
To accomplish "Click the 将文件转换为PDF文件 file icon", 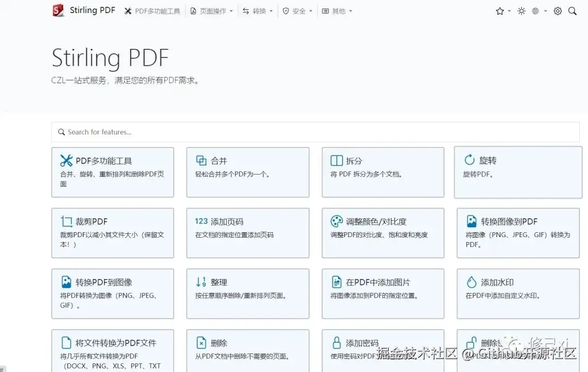I will coord(66,343).
